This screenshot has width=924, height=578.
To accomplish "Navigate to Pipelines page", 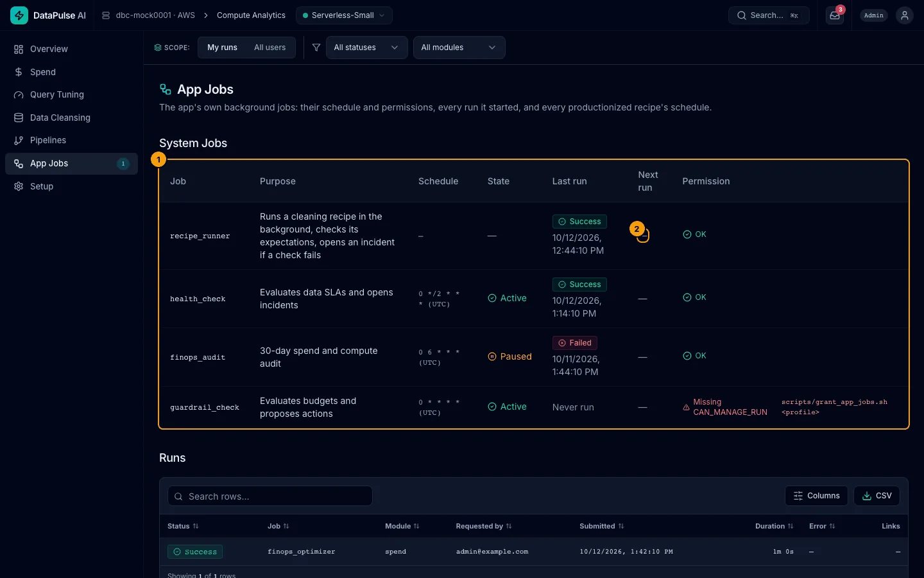I will [x=71, y=141].
